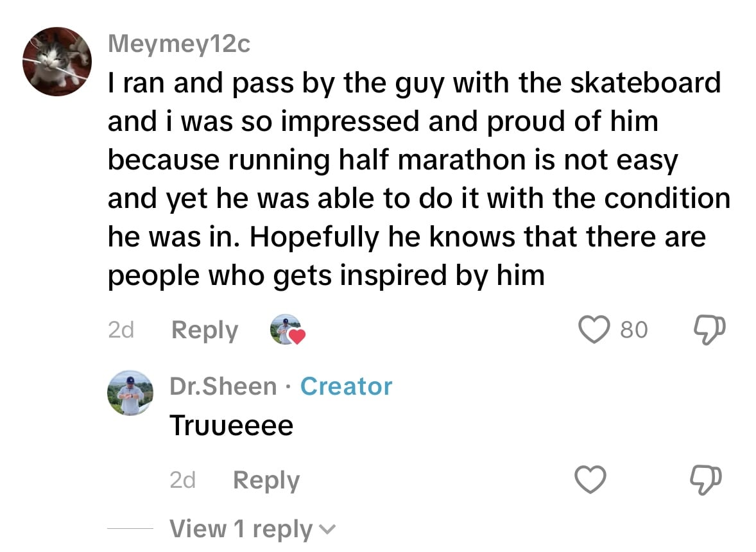Tap the Creator label
756x552 pixels.
346,386
